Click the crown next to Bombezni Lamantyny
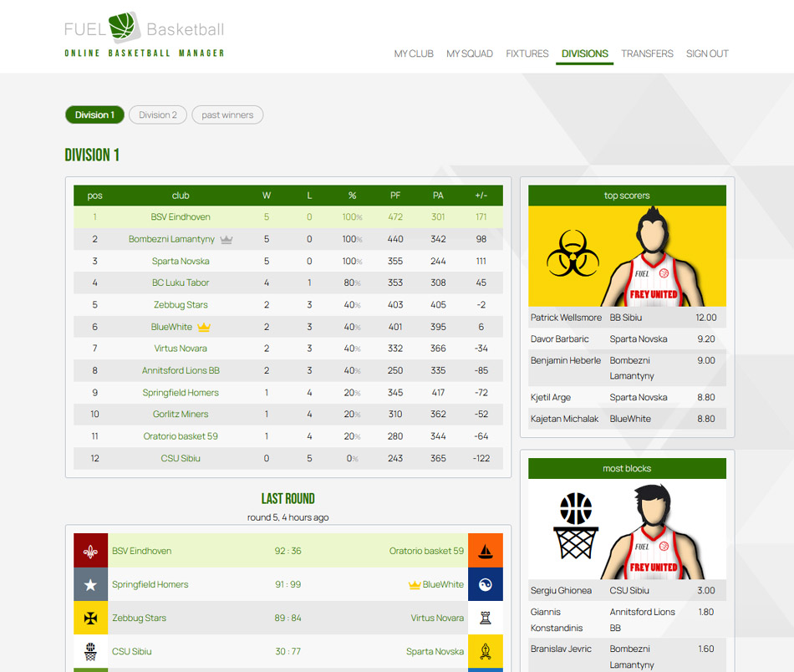 tap(226, 239)
